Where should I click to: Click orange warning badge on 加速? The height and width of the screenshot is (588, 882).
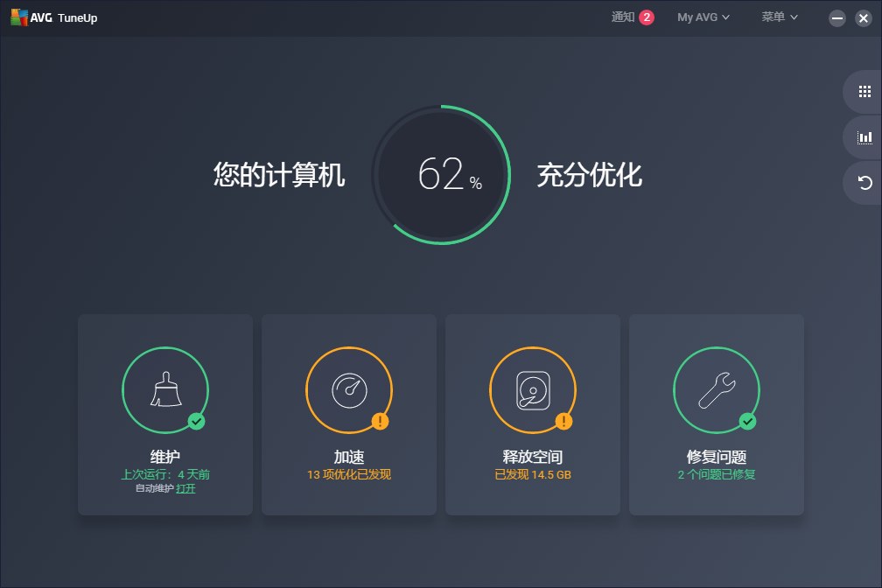point(381,421)
